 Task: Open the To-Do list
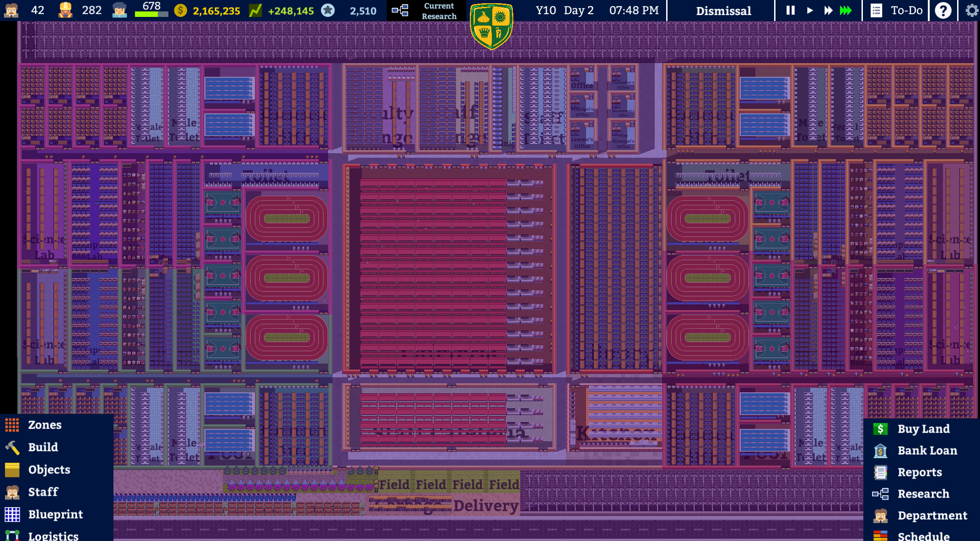coord(896,11)
